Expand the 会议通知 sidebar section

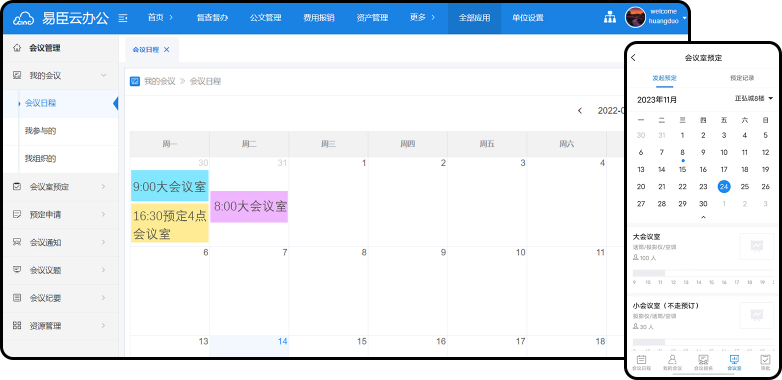pyautogui.click(x=104, y=242)
